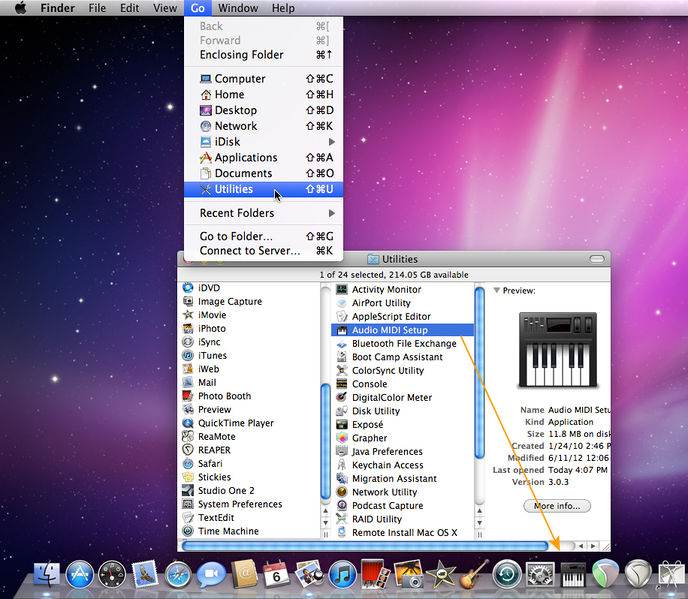Open Audio MIDI Setup keyboard in Dock

pyautogui.click(x=573, y=574)
